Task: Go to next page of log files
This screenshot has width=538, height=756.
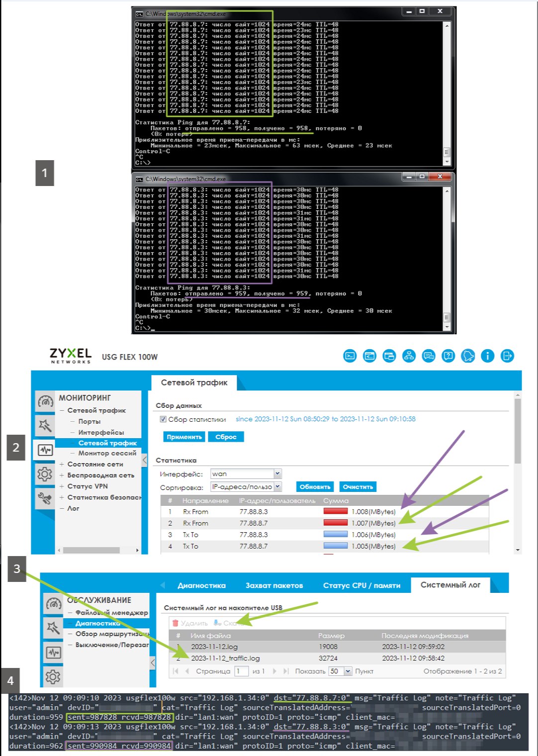Action: (274, 671)
